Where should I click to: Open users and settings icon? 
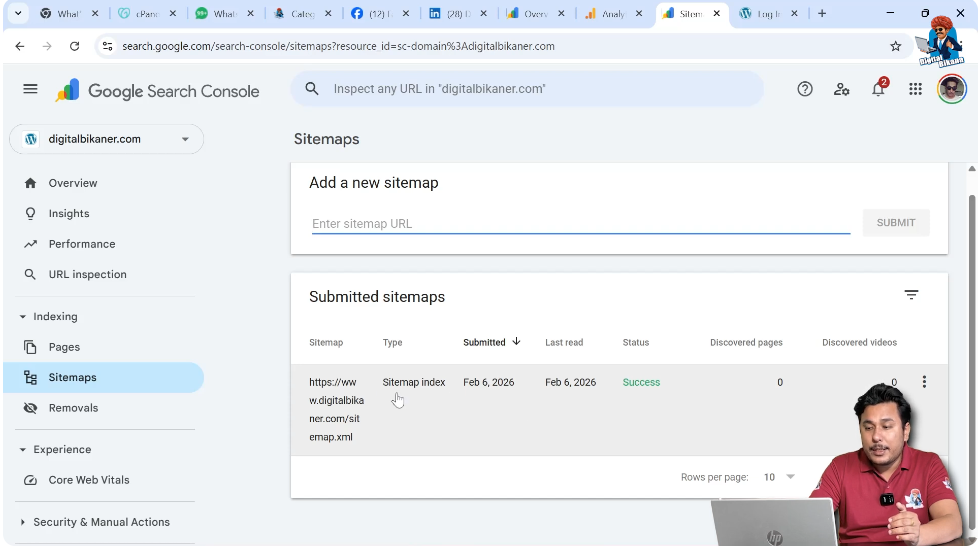[842, 89]
